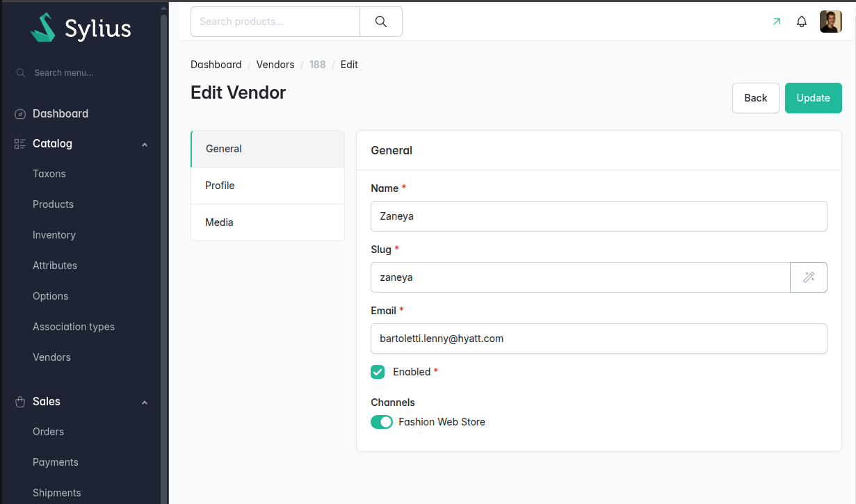Click the search magnifier button
Screen dimensions: 856x504
point(381,22)
